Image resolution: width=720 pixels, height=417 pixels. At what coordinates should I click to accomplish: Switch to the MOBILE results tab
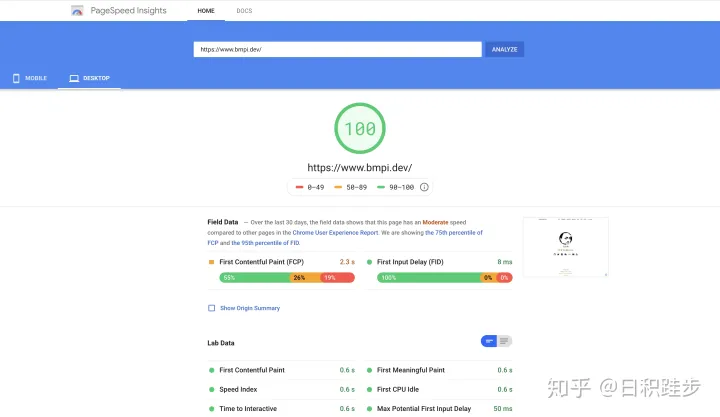29,78
